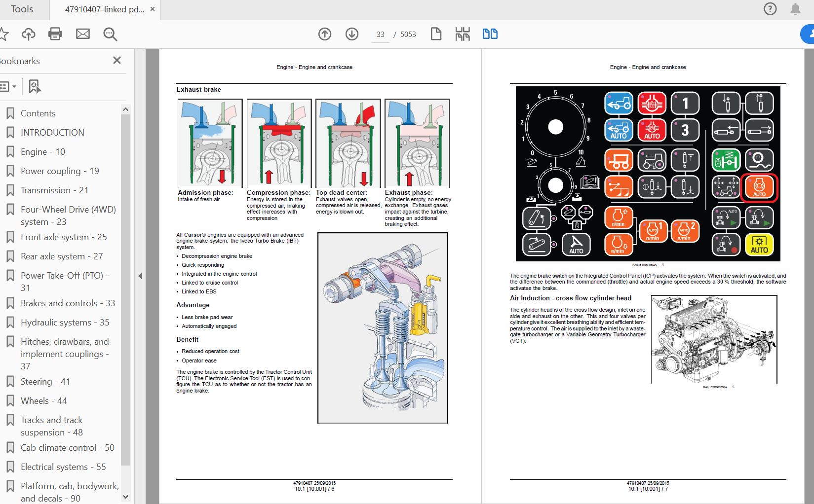Click the number 1 button on control panel

[685, 103]
